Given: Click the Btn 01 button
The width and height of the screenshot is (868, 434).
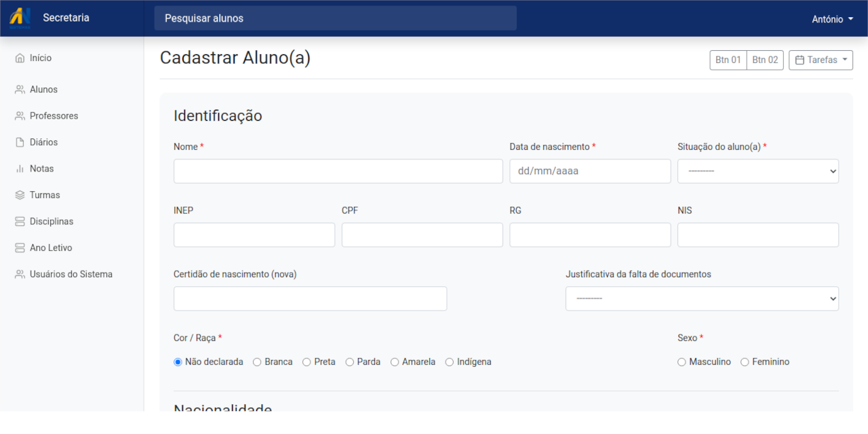Looking at the screenshot, I should tap(728, 60).
